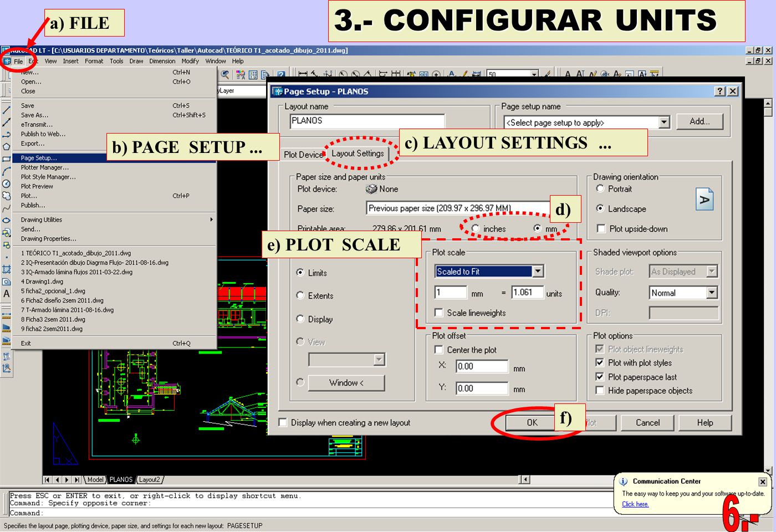Select the Make Block tool

(x=6, y=245)
